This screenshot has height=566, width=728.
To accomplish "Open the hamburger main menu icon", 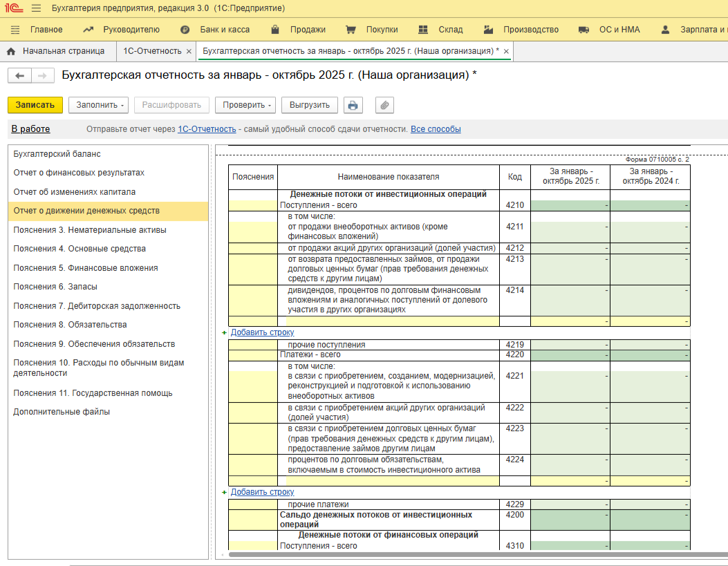I will tap(36, 8).
